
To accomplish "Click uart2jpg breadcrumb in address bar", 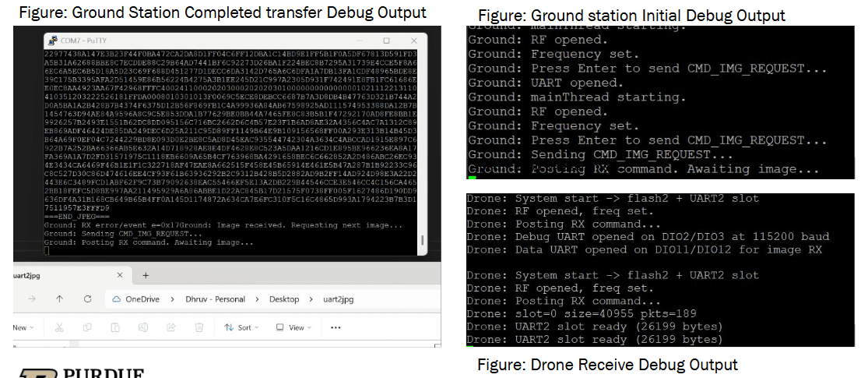I will tap(338, 299).
